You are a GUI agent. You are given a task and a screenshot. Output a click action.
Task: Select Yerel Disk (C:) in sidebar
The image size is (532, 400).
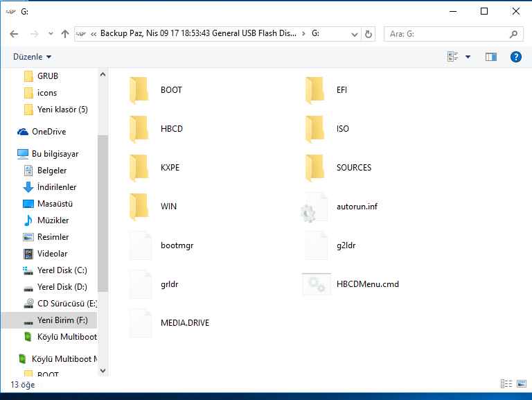pos(62,270)
